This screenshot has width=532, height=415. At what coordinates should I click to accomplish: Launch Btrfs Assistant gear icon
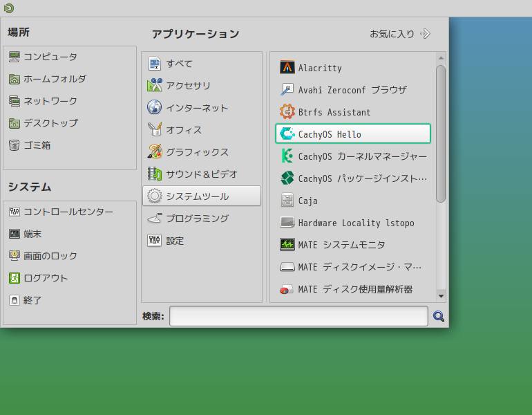pos(287,112)
